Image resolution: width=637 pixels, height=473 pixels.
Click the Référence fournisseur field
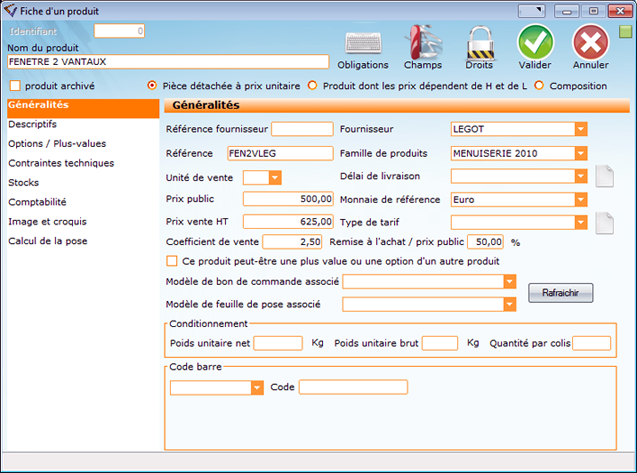click(x=303, y=129)
